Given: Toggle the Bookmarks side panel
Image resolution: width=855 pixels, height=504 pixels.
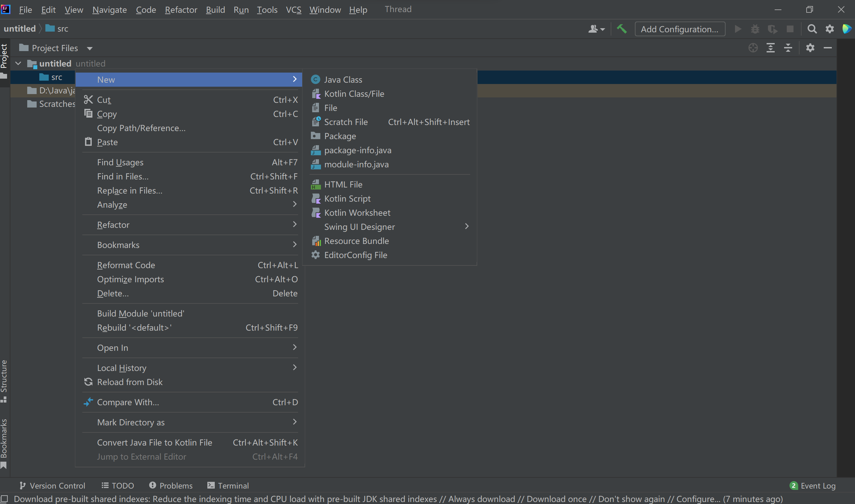Looking at the screenshot, I should (4, 443).
